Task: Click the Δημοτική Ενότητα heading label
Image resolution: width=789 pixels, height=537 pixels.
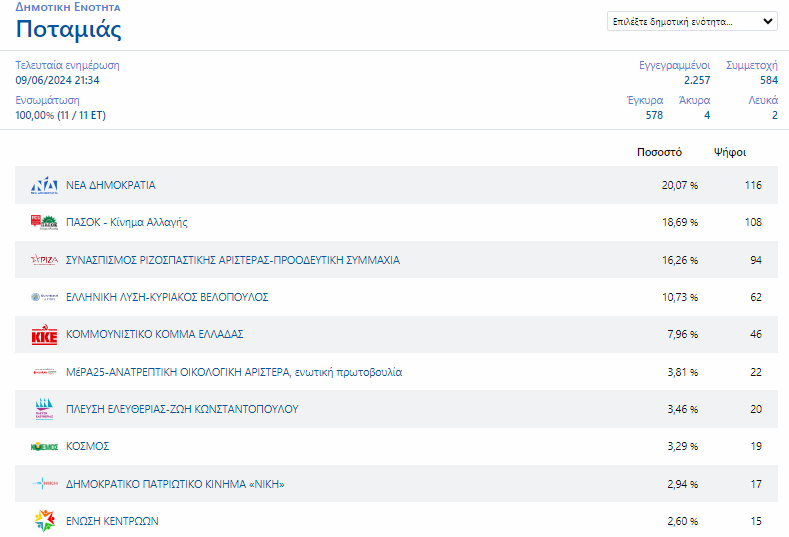Action: click(68, 7)
